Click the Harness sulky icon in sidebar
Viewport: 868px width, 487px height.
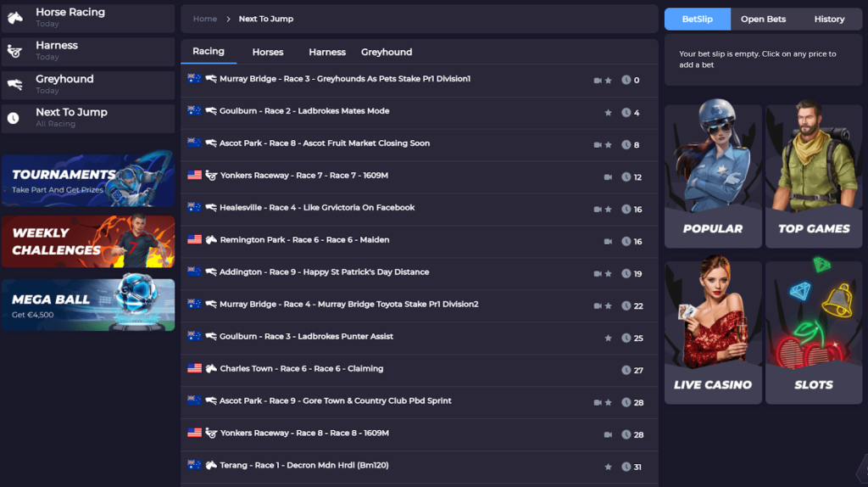tap(15, 51)
